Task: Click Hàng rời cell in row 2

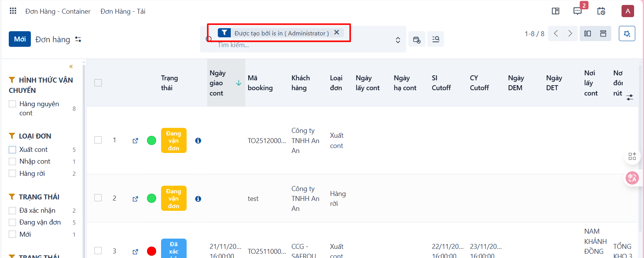Action: [x=338, y=199]
